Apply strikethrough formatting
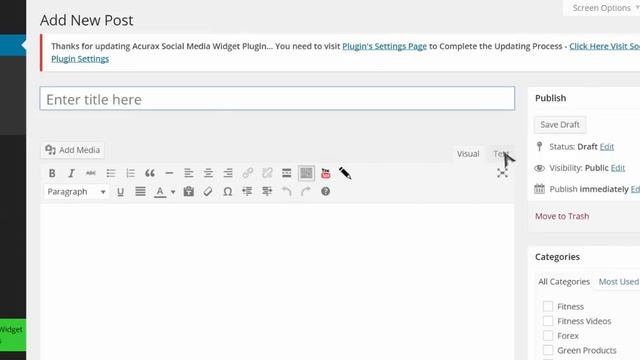Image resolution: width=640 pixels, height=360 pixels. 91,173
